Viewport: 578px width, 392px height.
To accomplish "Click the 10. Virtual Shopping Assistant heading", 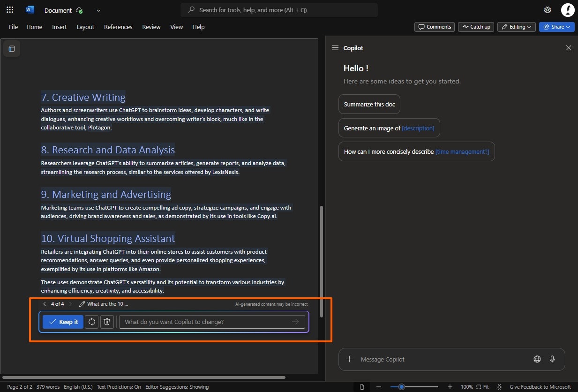I will [x=108, y=238].
